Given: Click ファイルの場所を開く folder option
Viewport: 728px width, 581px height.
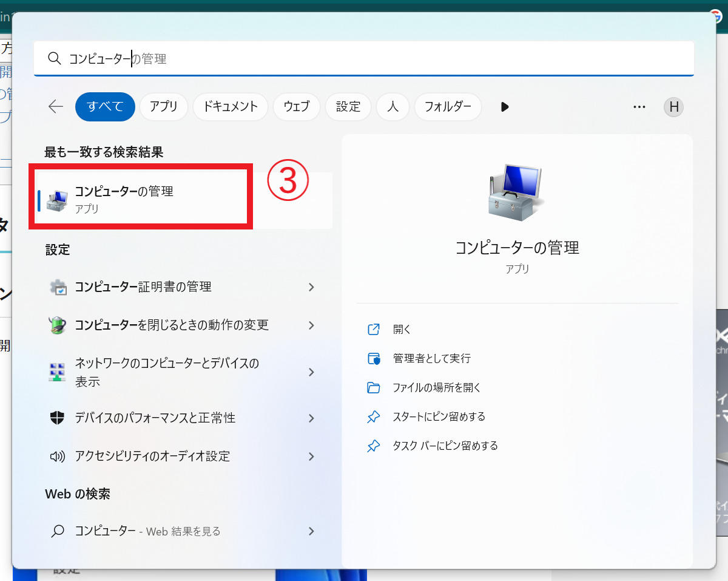Looking at the screenshot, I should tap(436, 387).
